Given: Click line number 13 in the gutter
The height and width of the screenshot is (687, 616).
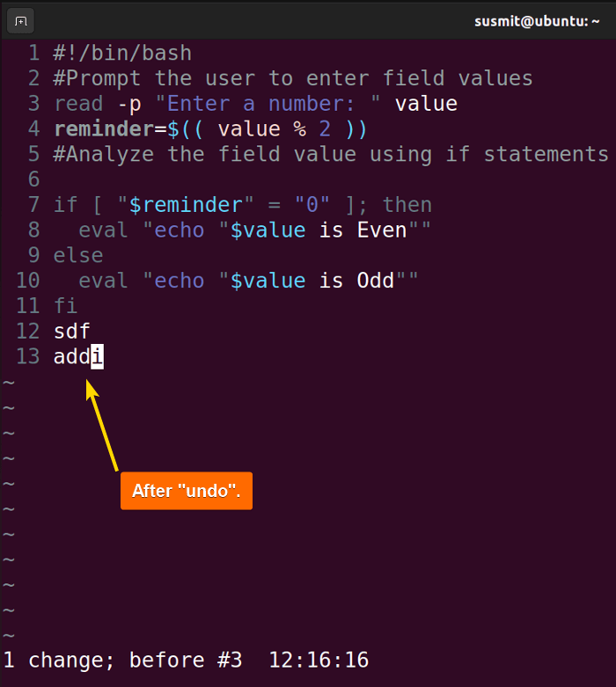Looking at the screenshot, I should point(28,356).
